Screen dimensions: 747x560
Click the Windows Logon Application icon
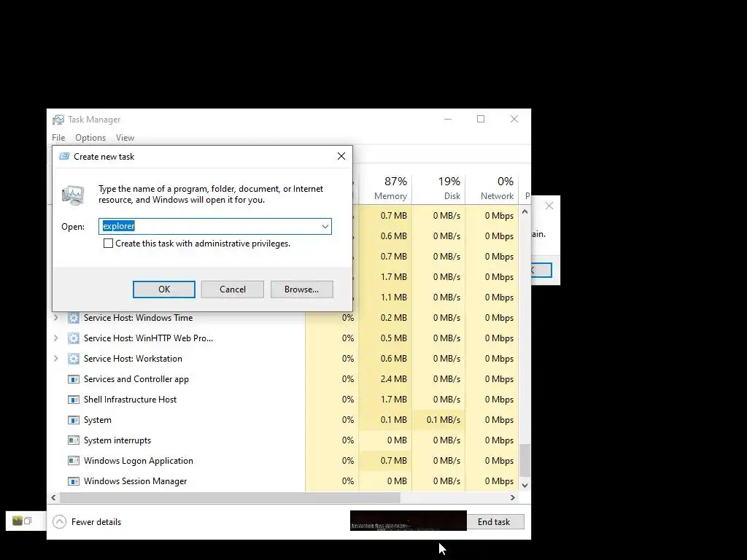pyautogui.click(x=74, y=461)
